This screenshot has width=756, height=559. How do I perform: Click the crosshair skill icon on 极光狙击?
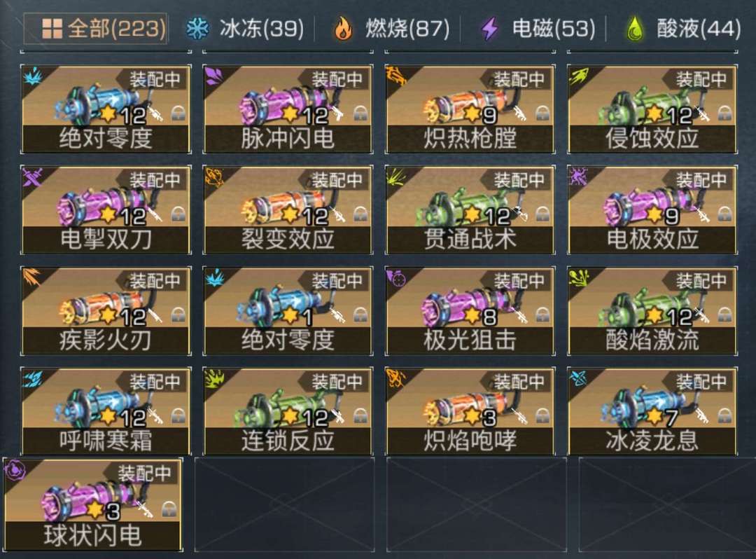tap(397, 278)
